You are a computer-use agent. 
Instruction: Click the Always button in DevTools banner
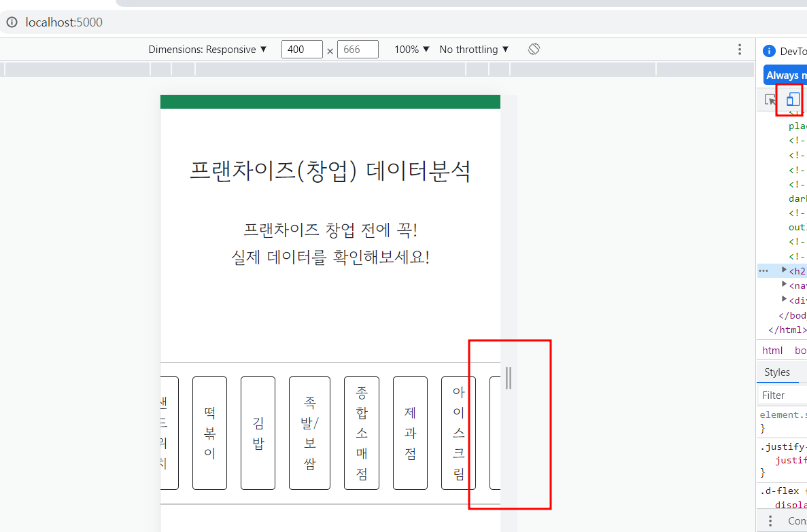coord(785,75)
